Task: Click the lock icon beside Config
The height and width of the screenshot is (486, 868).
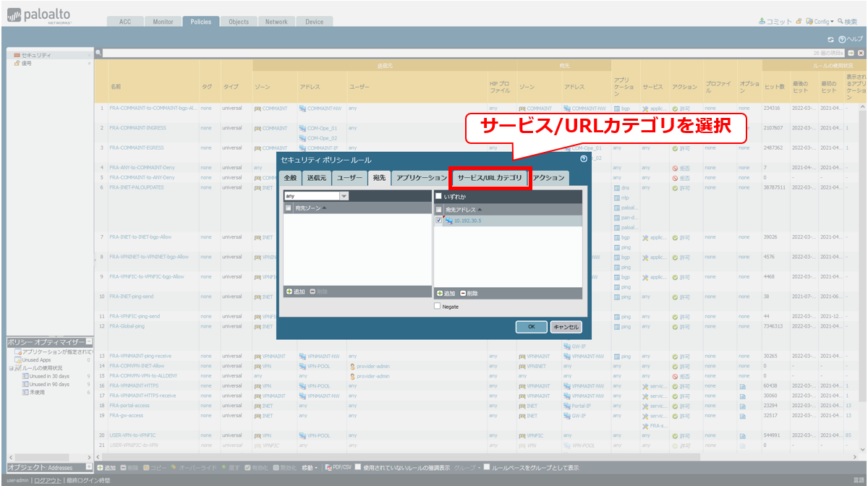Action: [799, 22]
